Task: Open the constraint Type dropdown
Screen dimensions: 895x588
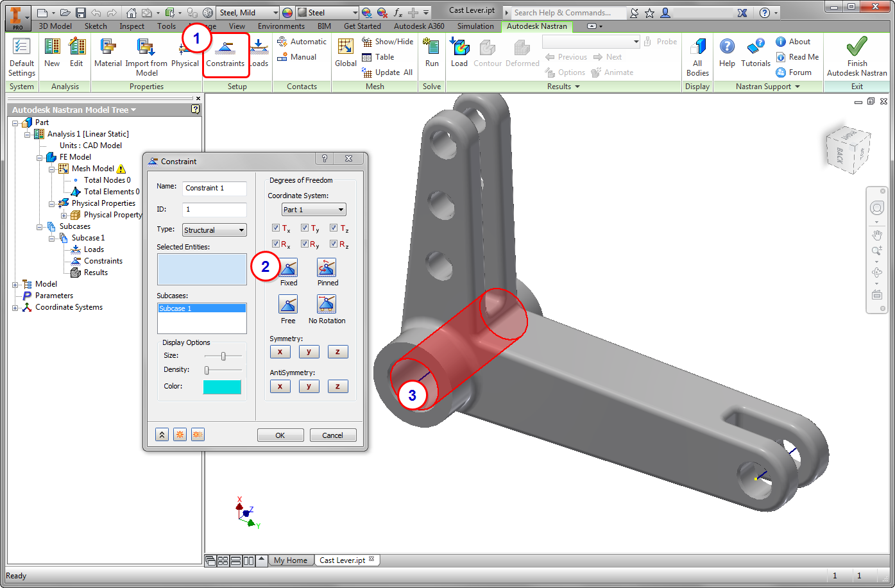Action: click(x=214, y=230)
